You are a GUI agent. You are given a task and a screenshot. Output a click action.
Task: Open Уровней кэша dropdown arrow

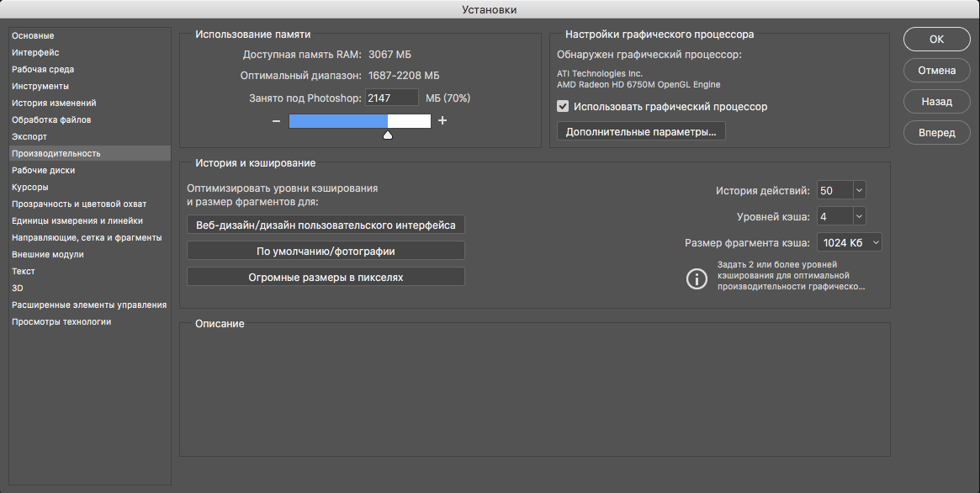click(859, 217)
